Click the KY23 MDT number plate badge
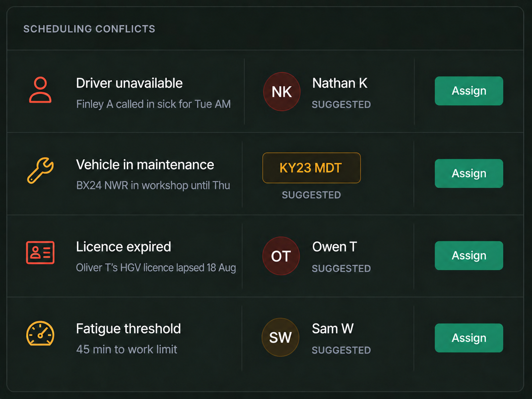 tap(311, 168)
